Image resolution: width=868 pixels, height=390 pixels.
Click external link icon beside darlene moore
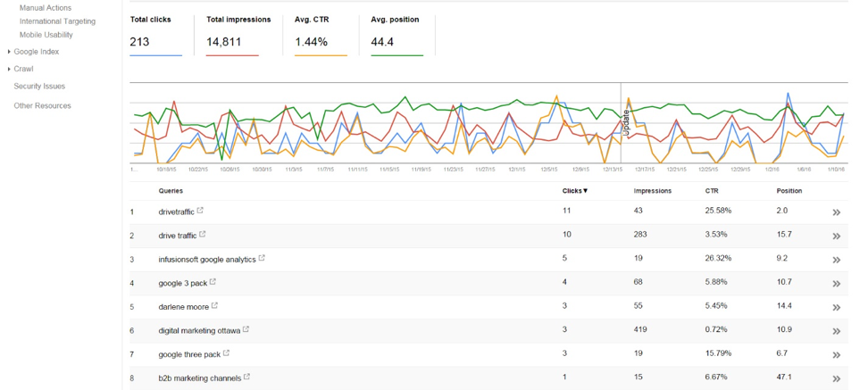click(x=215, y=306)
